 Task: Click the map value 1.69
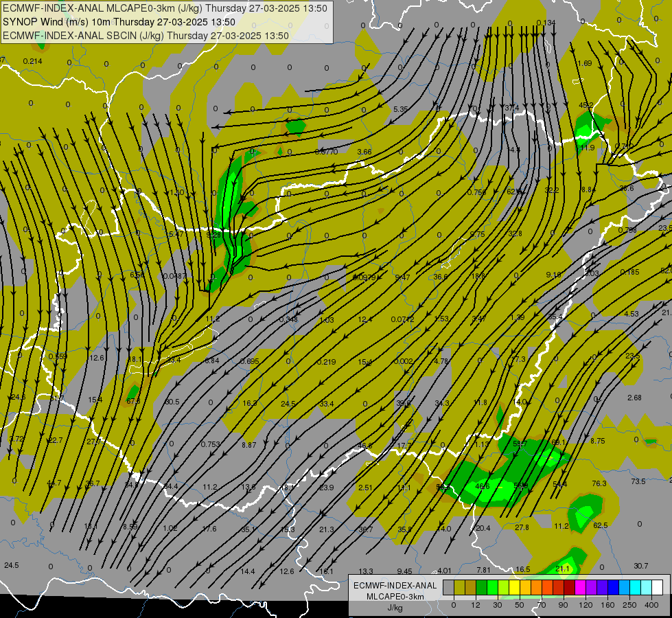(585, 63)
